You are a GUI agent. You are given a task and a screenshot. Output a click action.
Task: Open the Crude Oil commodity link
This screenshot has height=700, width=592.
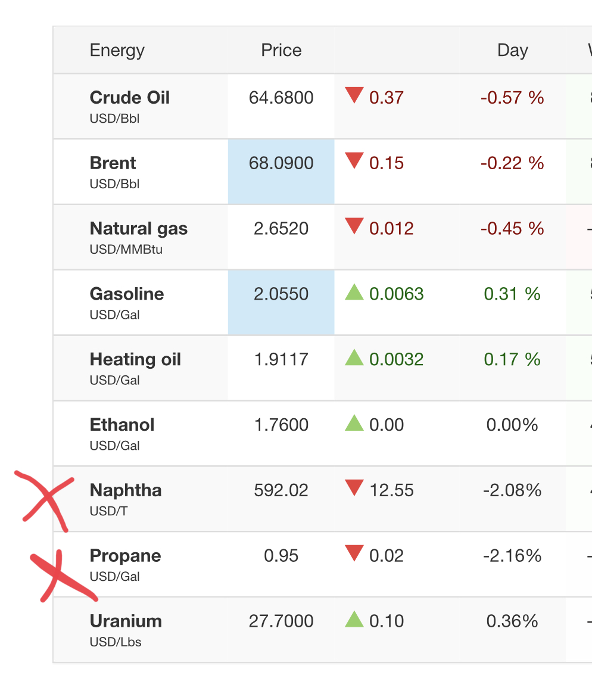(x=129, y=98)
